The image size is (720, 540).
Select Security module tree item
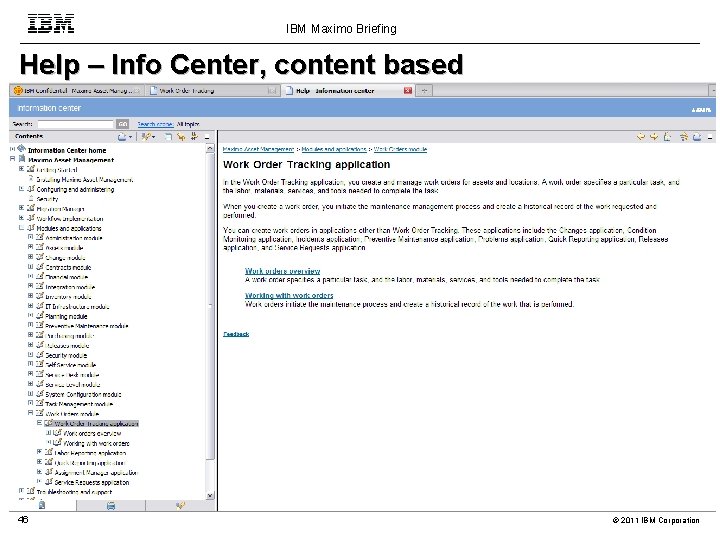click(66, 355)
